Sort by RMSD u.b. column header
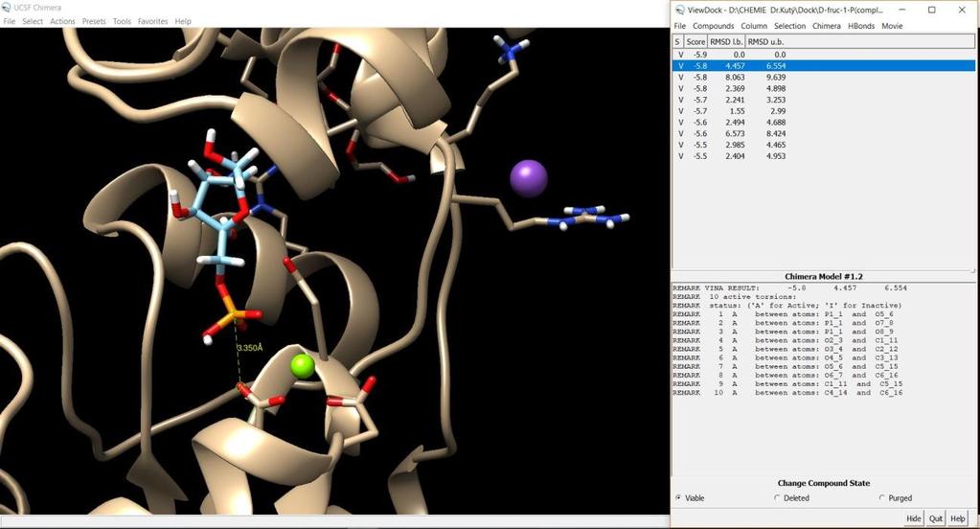This screenshot has width=980, height=529. pyautogui.click(x=765, y=42)
